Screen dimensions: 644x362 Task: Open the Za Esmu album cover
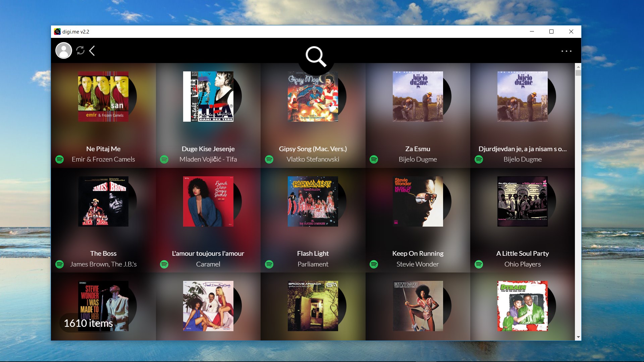(418, 97)
